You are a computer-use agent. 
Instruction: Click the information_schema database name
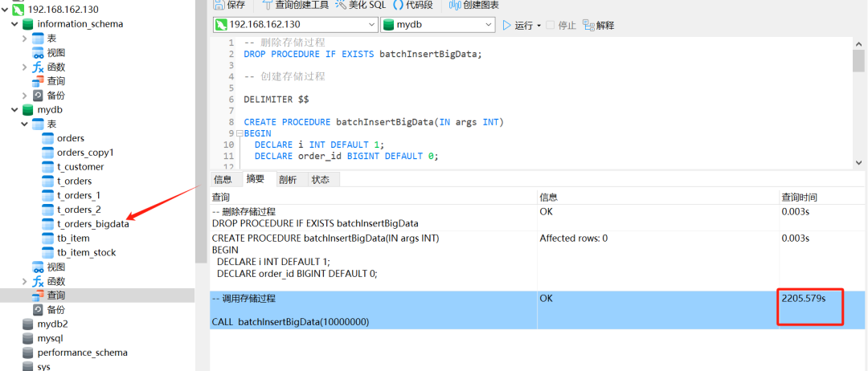click(x=80, y=24)
